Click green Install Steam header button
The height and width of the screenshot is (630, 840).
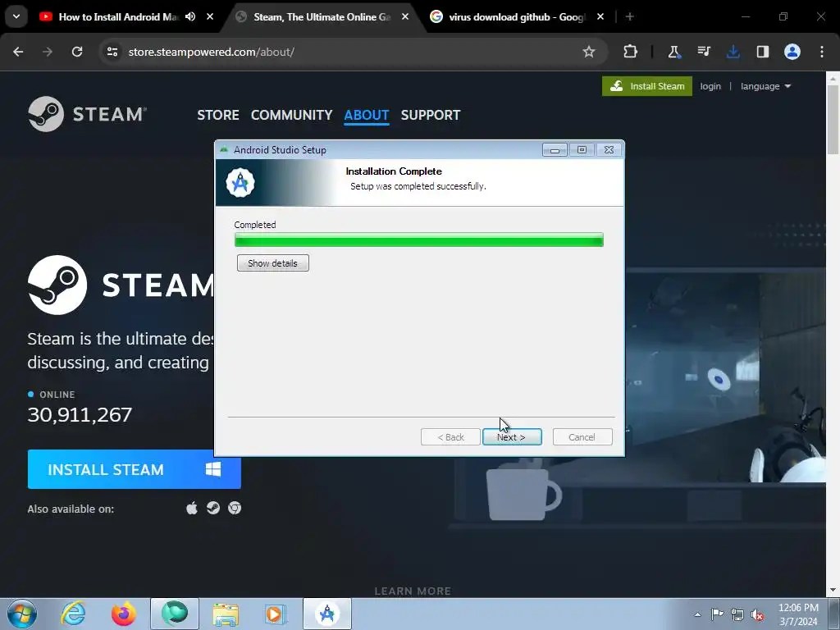point(647,86)
